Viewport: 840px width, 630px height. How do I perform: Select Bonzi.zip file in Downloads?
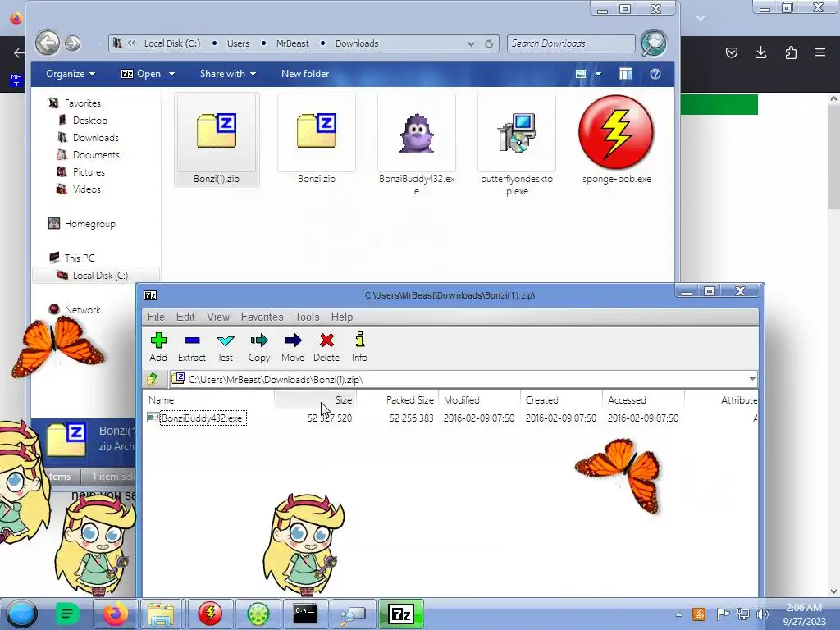(x=317, y=139)
